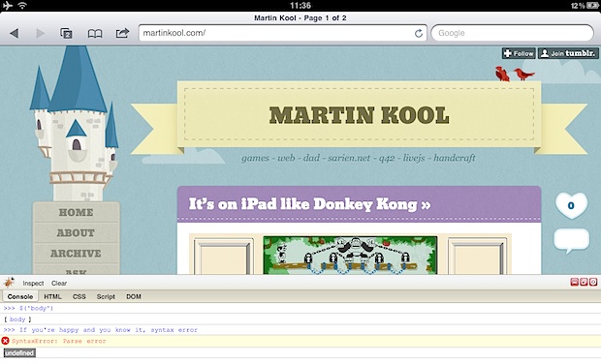Click the red SyntaxError icon
Viewport: 601px width, 364px height.
click(x=6, y=341)
